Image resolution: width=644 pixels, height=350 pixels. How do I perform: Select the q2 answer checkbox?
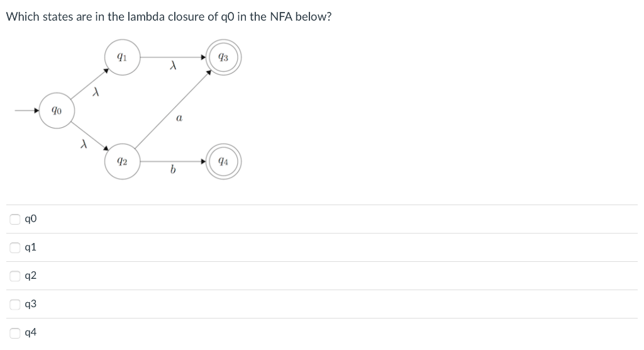pyautogui.click(x=15, y=276)
